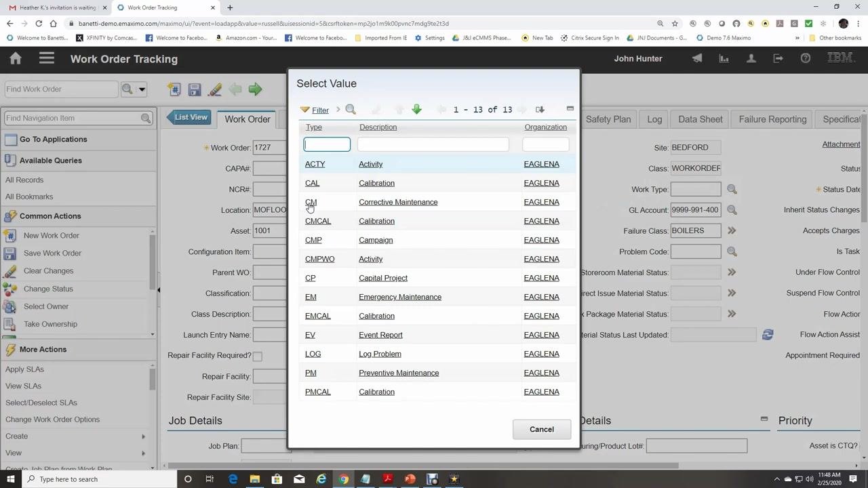
Task: Open Chrome in the Windows taskbar
Action: 344,479
